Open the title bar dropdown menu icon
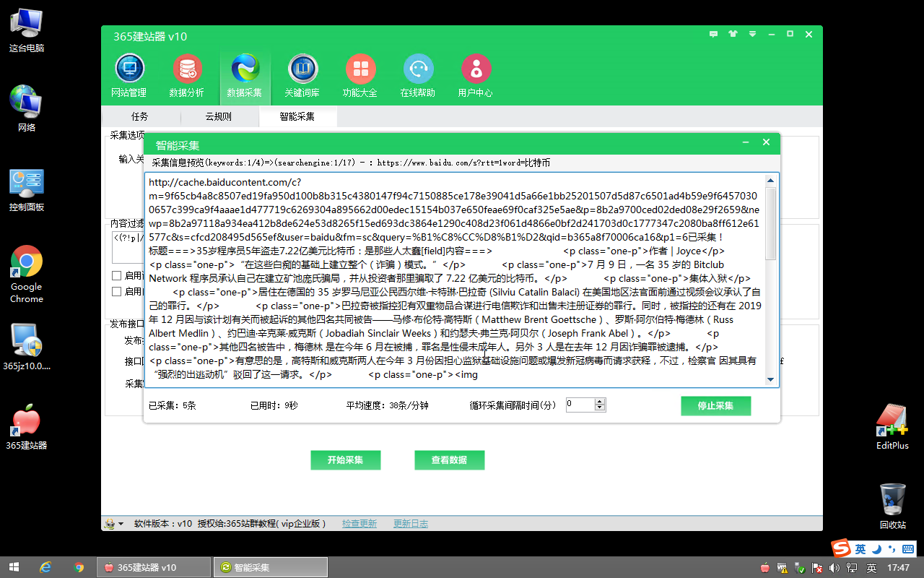 (x=752, y=34)
